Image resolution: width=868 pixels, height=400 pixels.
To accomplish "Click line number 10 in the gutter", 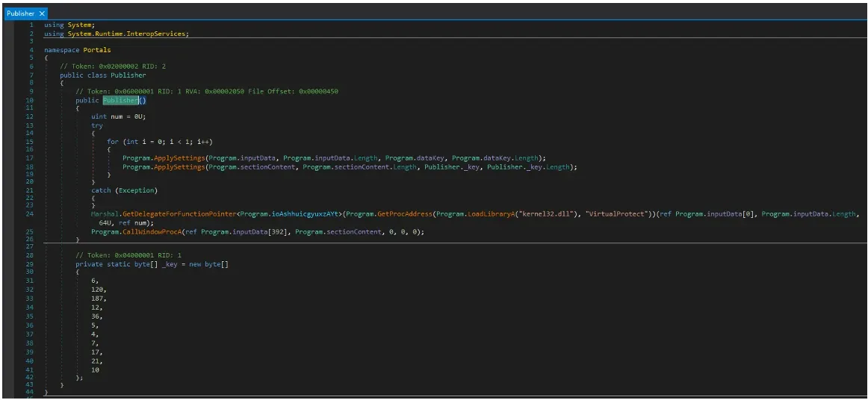I will pos(29,100).
